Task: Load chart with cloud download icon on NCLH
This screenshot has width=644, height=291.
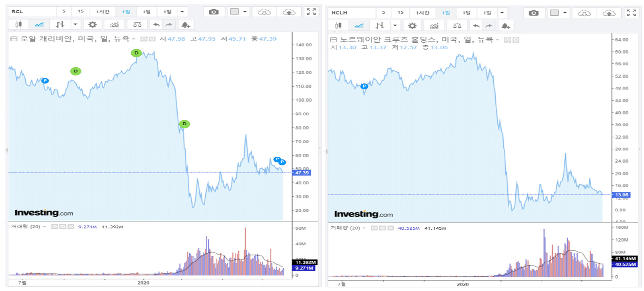Action: tap(584, 13)
